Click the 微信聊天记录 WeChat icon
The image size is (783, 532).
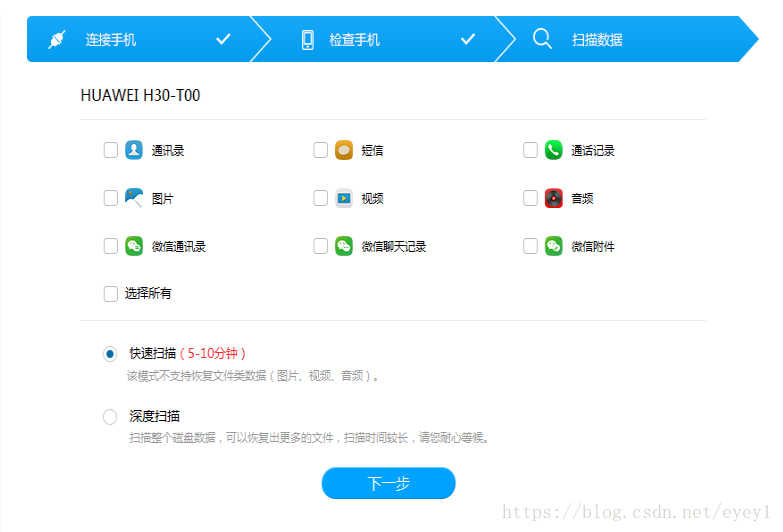(344, 246)
